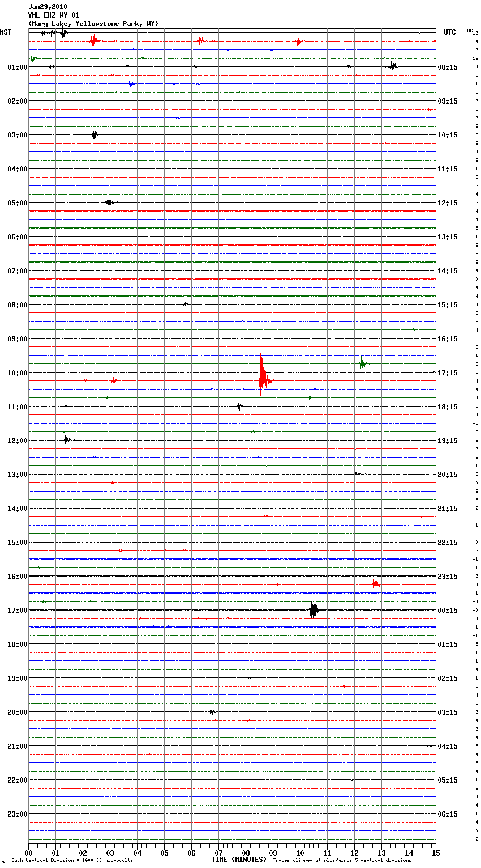Select the 18:00 MST time label
Viewport: 481px width, 868px height.
tap(18, 644)
